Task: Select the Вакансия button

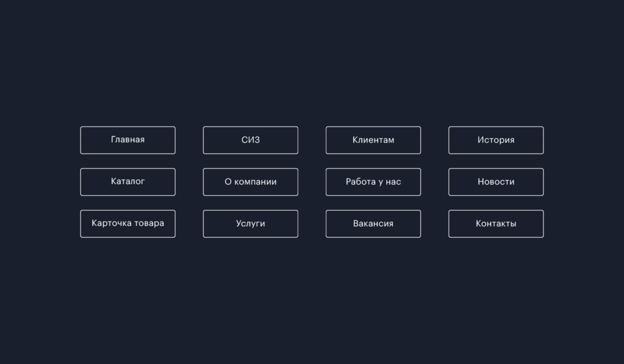Action: (373, 224)
